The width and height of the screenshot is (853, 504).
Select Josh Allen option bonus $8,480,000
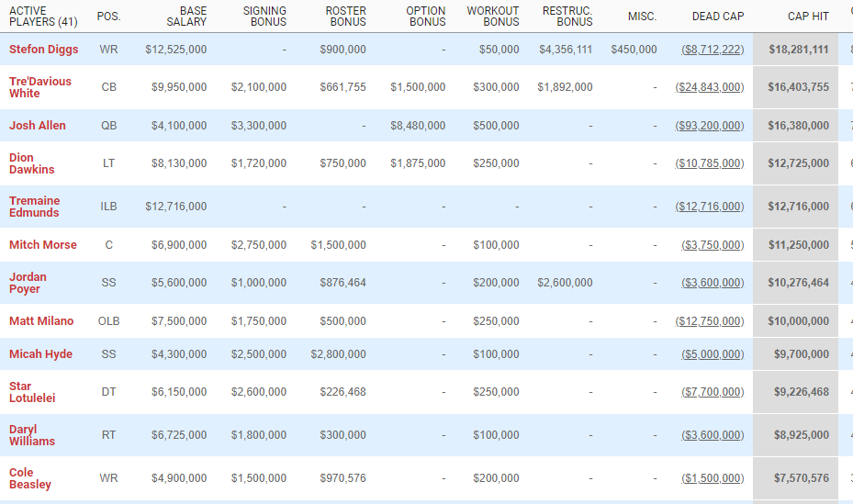click(418, 126)
